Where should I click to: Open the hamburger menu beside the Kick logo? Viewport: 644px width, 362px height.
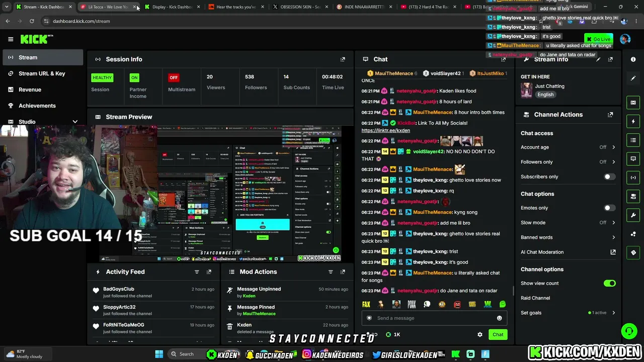pyautogui.click(x=11, y=39)
